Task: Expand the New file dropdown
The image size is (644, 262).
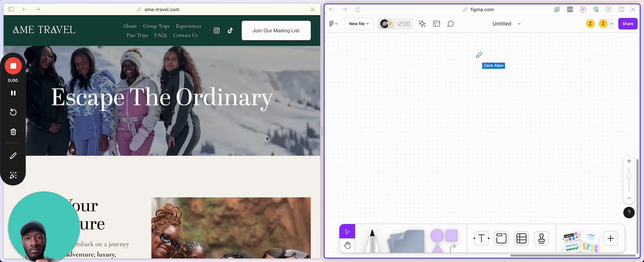Action: point(359,24)
